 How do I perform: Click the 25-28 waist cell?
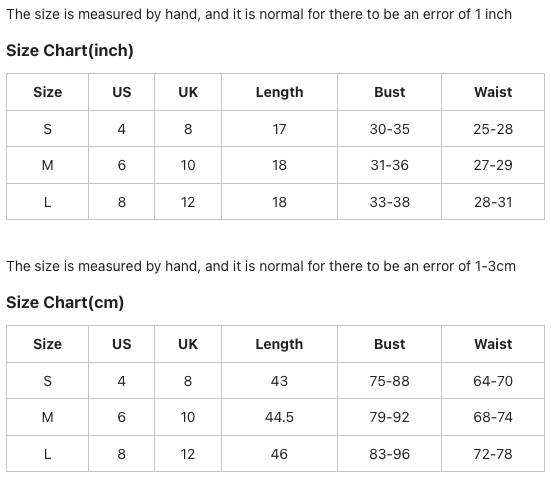(x=493, y=129)
